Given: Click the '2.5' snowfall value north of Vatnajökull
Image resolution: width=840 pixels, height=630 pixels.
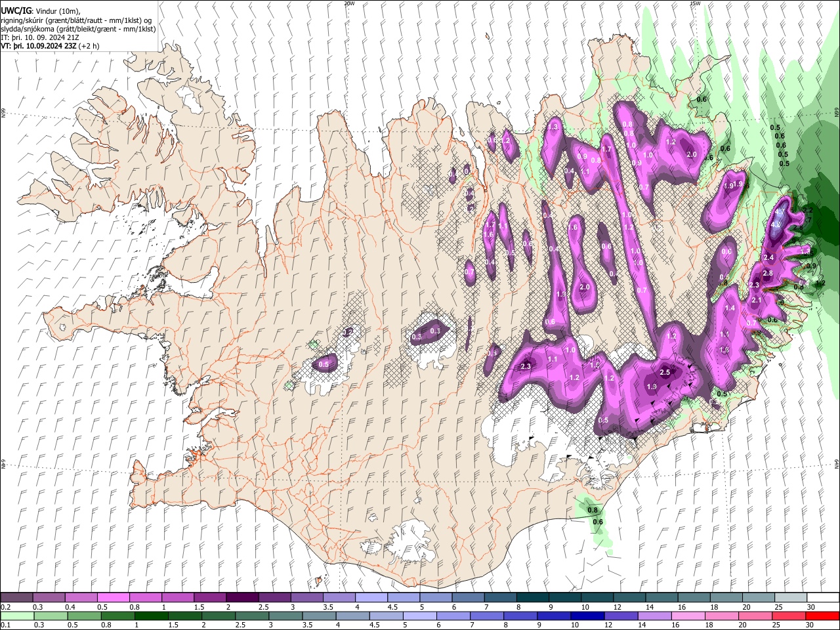Looking at the screenshot, I should [x=665, y=372].
